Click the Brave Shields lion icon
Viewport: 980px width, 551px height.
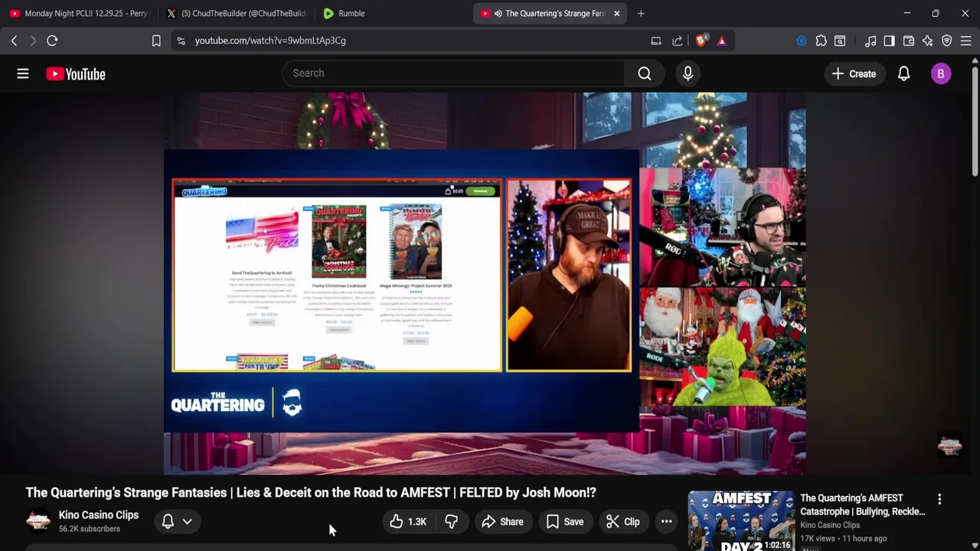click(701, 41)
